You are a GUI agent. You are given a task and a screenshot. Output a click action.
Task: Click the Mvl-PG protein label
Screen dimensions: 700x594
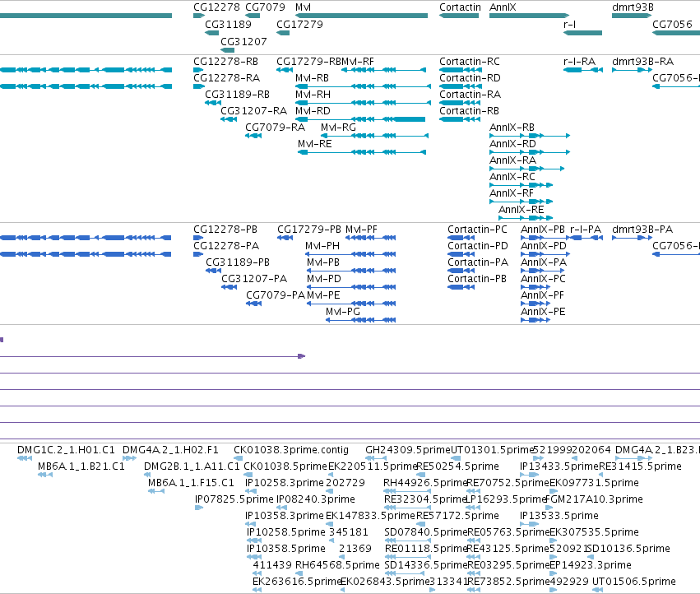click(x=343, y=312)
